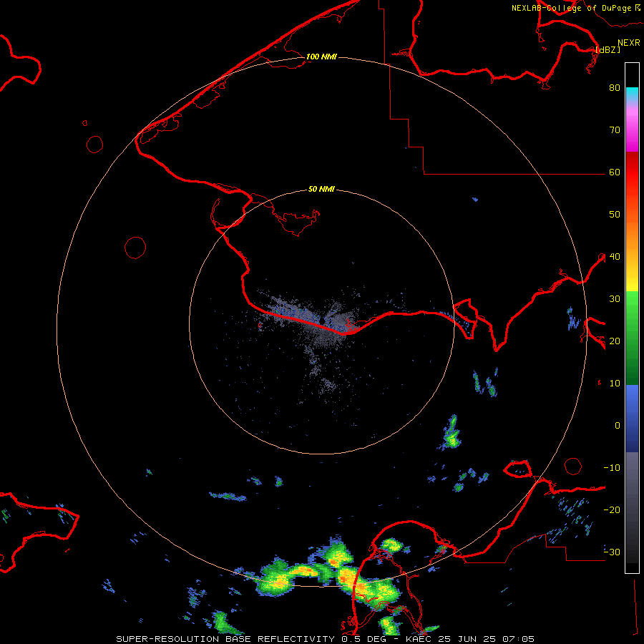Click the 20 value on the dBZ scale

click(x=615, y=341)
